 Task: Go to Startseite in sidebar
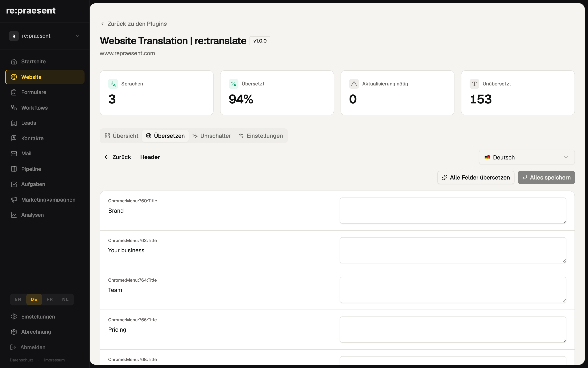tap(45, 62)
